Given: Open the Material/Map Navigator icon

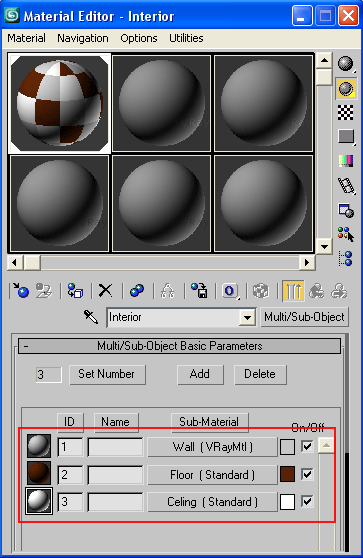Looking at the screenshot, I should tap(346, 258).
